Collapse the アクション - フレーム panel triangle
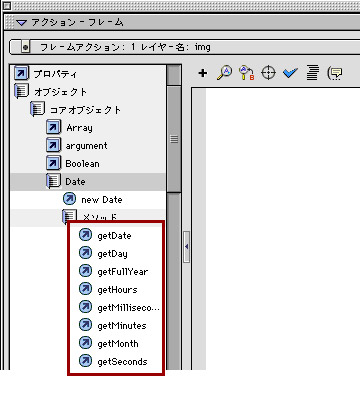 [x=22, y=23]
